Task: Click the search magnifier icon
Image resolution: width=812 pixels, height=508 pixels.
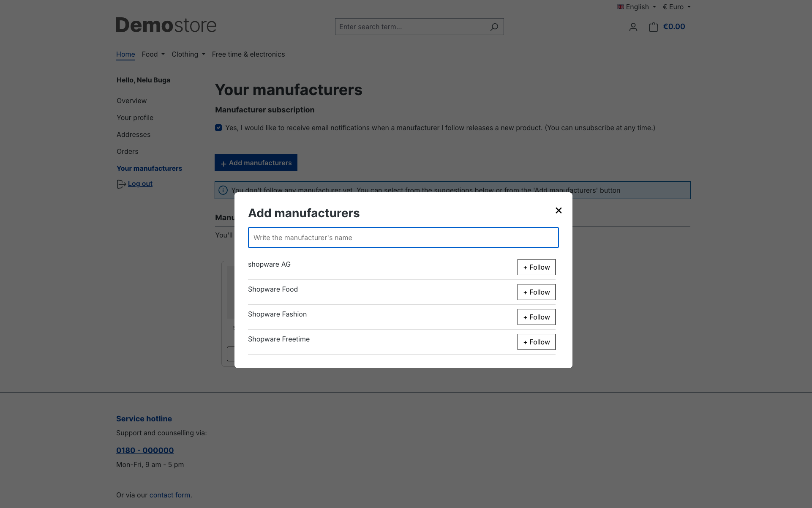Action: 493,27
